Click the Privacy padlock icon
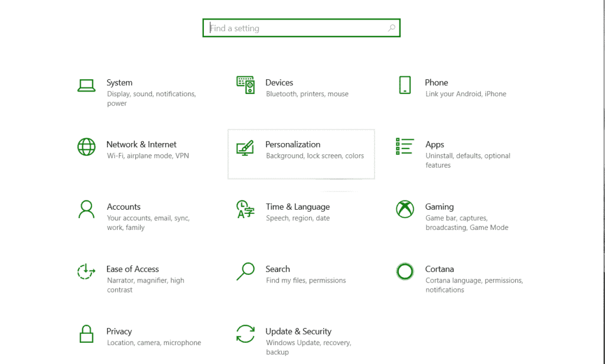 [x=86, y=334]
